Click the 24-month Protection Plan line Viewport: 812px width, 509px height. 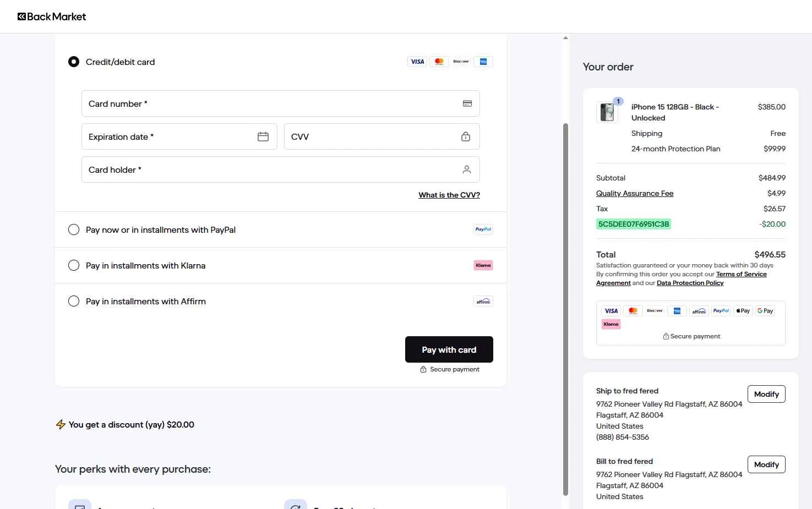pyautogui.click(x=676, y=149)
